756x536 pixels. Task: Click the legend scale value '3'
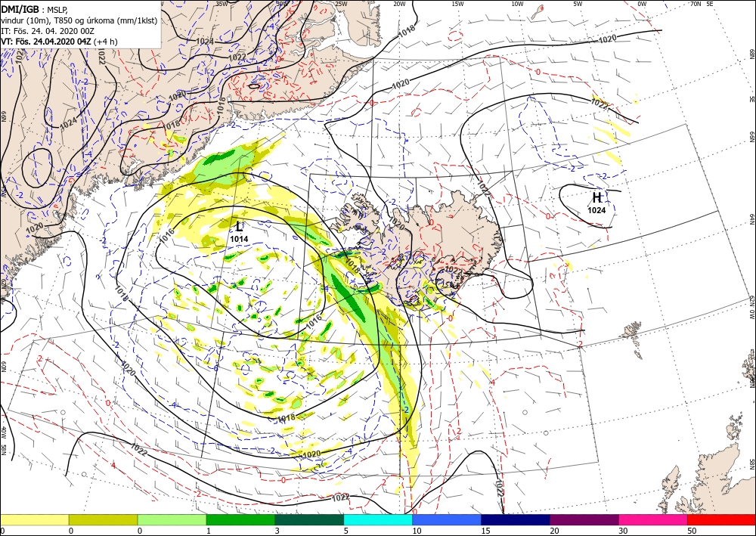pos(277,531)
